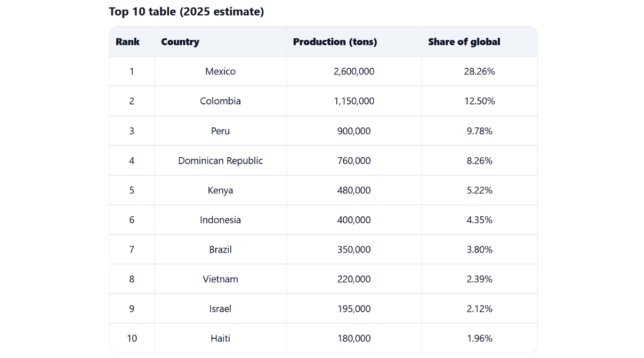Click the Peru table cell

coord(220,131)
